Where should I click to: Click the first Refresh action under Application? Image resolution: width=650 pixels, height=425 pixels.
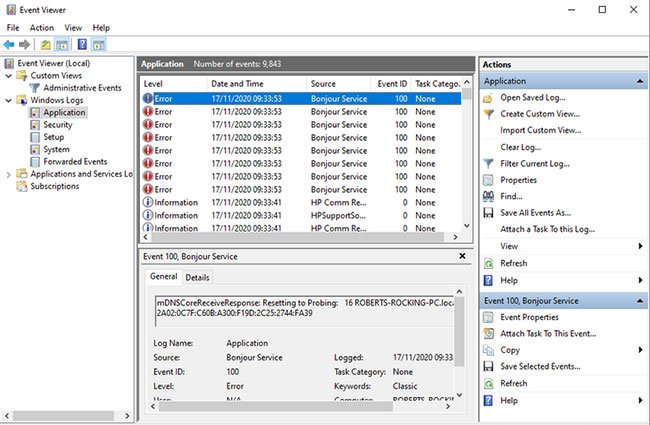point(514,263)
